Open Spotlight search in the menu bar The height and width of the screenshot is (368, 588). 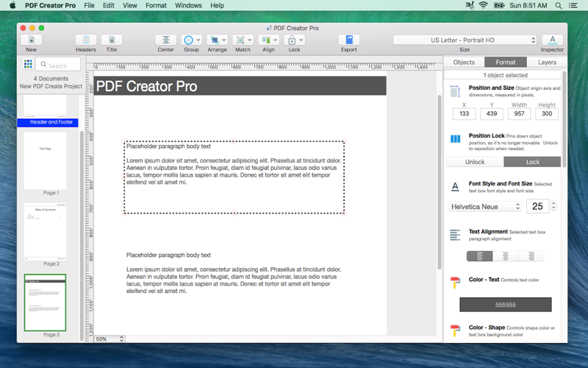(x=559, y=6)
